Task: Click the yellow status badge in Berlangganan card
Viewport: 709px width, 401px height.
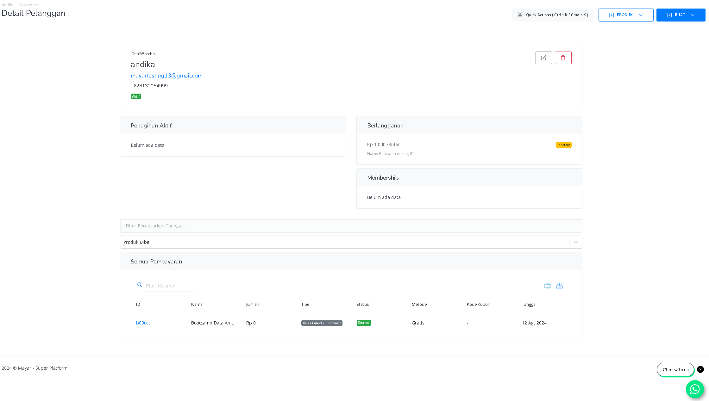Action: coord(564,145)
